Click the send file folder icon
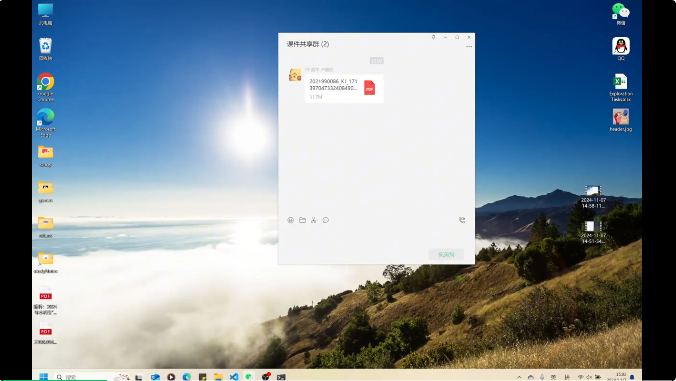676x381 pixels. pyautogui.click(x=302, y=220)
